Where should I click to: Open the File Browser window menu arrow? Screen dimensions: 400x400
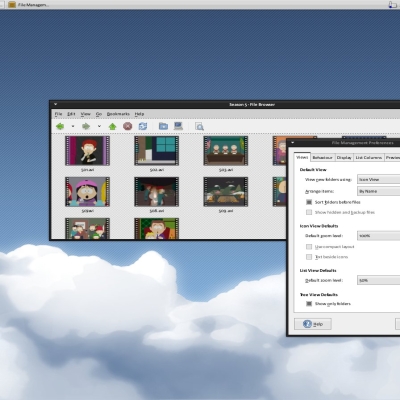click(55, 104)
